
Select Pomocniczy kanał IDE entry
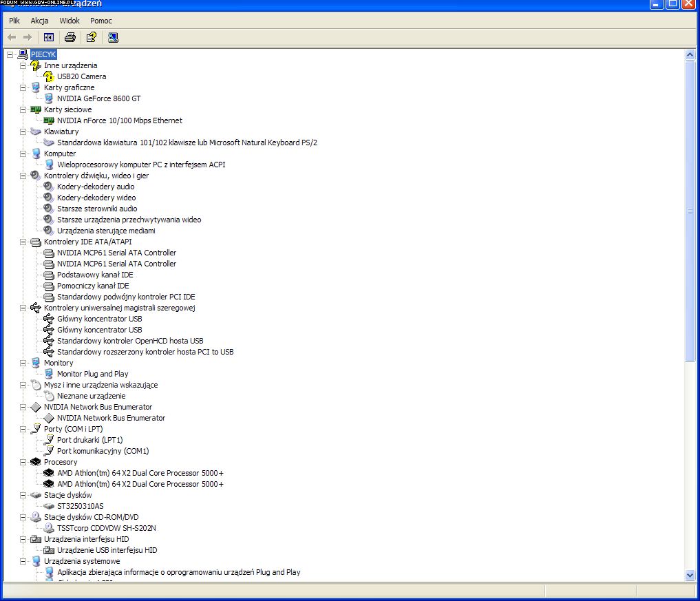[93, 286]
